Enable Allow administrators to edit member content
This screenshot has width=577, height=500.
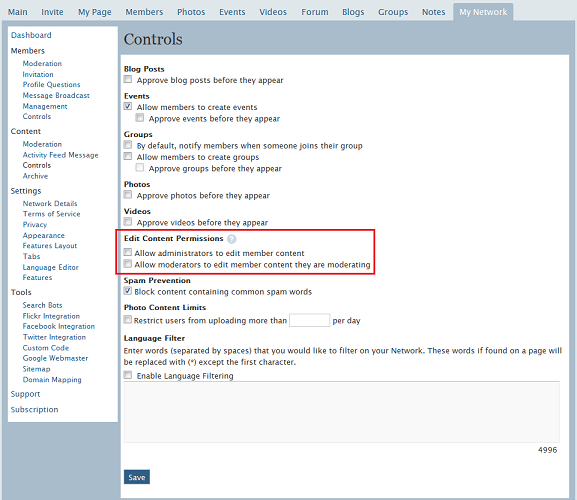point(128,252)
